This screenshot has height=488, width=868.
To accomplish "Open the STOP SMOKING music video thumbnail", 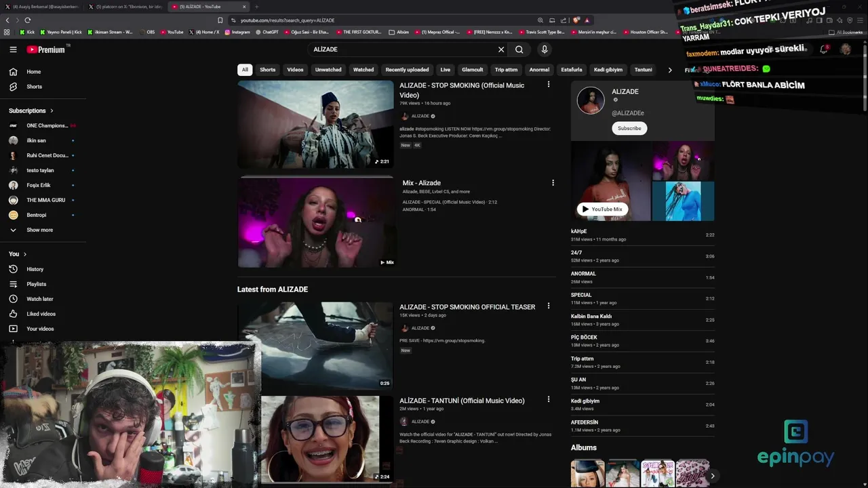I will tap(315, 125).
